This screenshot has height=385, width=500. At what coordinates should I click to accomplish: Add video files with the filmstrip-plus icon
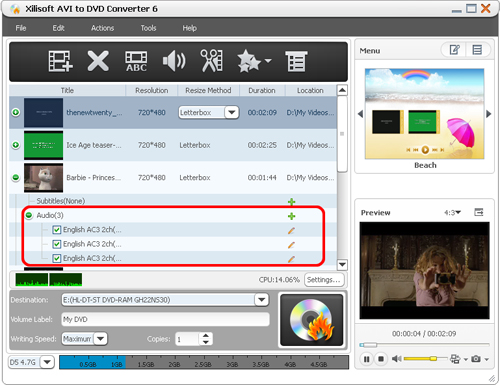pos(60,61)
